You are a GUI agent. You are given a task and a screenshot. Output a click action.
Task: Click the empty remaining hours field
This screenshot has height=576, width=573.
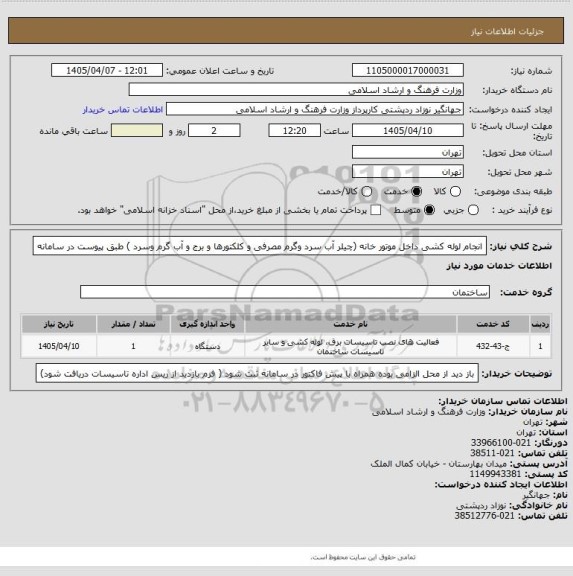coord(137,130)
